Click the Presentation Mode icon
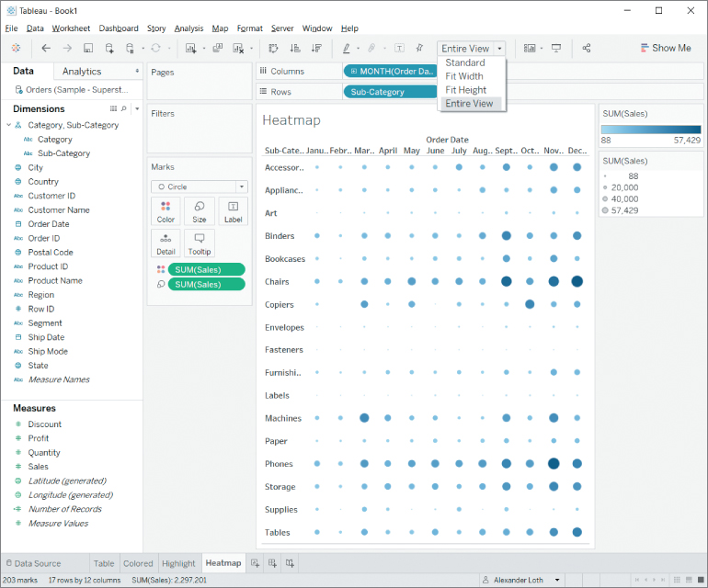 click(556, 48)
